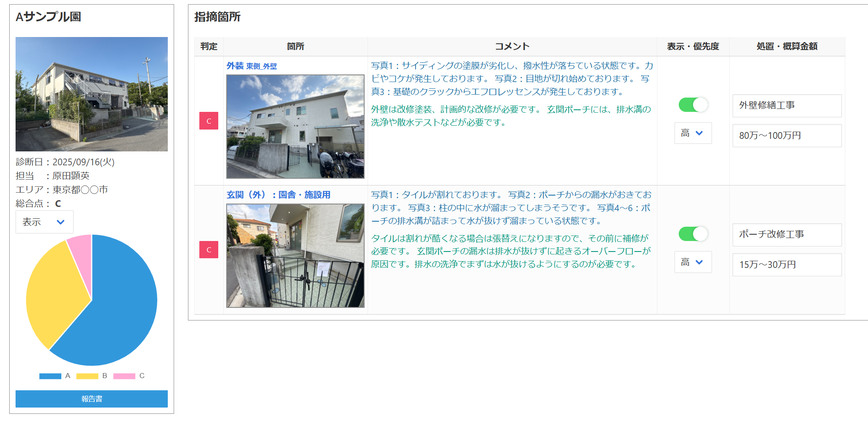The width and height of the screenshot is (868, 421).
Task: Click the C rating badge for 玄関 row
Action: (x=209, y=250)
